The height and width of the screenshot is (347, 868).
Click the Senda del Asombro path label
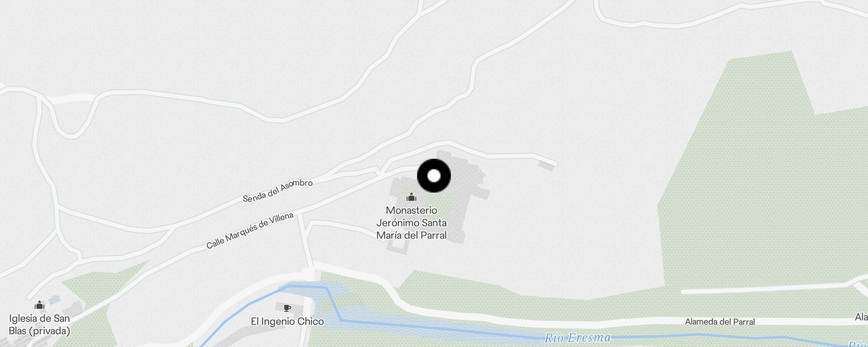coord(278,191)
